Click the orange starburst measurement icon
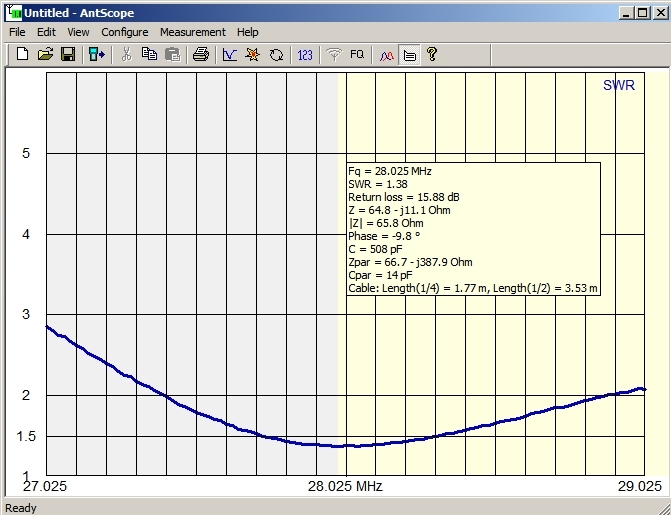Screen dimensions: 671x515 pos(252,55)
